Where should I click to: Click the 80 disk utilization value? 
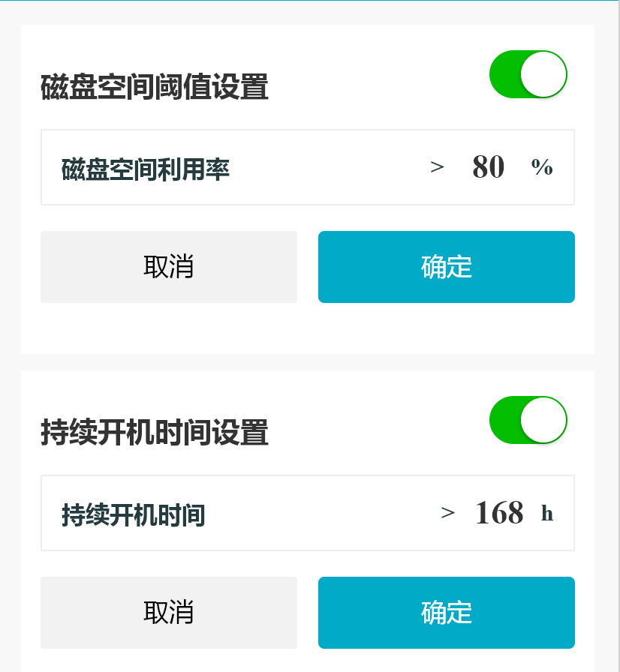488,167
